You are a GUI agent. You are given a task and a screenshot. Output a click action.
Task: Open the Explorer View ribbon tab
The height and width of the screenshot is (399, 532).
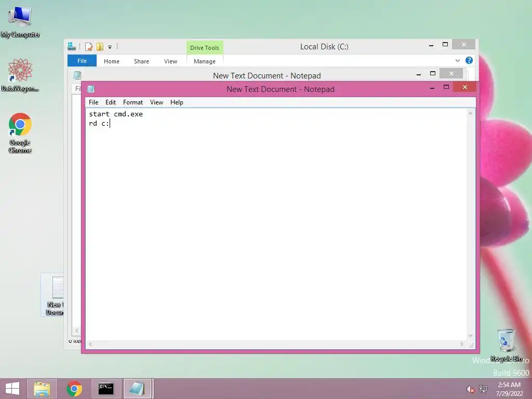(170, 61)
